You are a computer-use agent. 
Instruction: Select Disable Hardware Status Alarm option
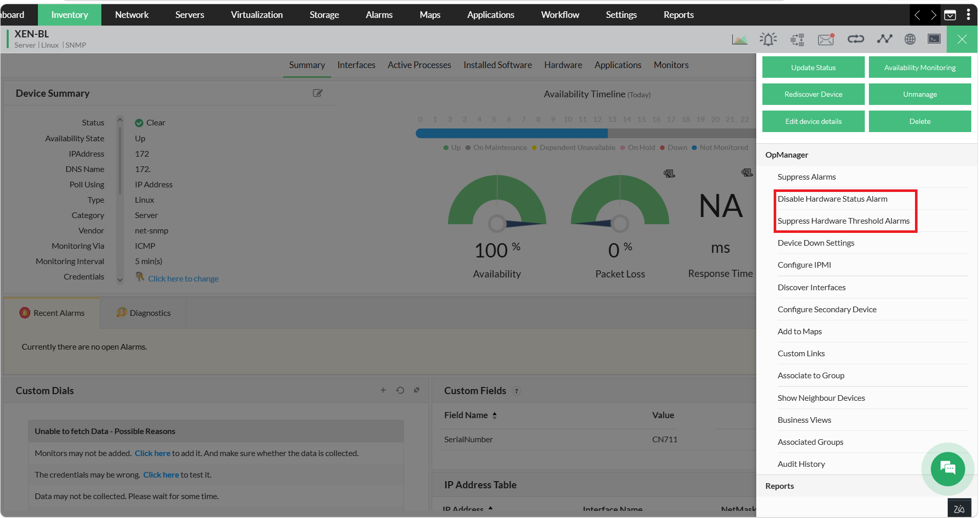pyautogui.click(x=833, y=199)
